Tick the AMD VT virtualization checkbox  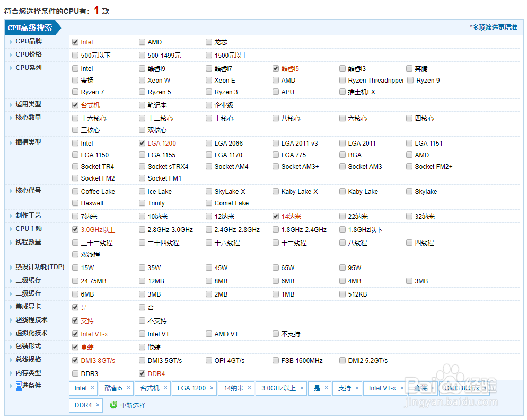pyautogui.click(x=209, y=334)
